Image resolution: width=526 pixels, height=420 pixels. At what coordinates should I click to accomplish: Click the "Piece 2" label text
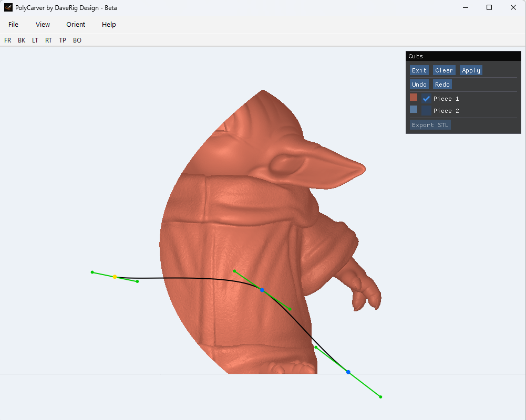446,111
